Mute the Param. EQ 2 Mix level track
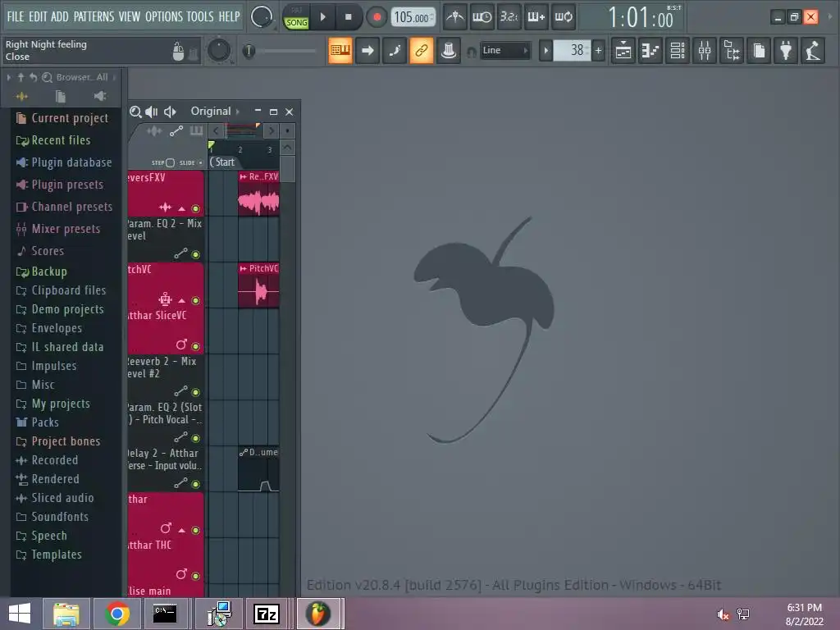This screenshot has height=630, width=840. pos(195,254)
